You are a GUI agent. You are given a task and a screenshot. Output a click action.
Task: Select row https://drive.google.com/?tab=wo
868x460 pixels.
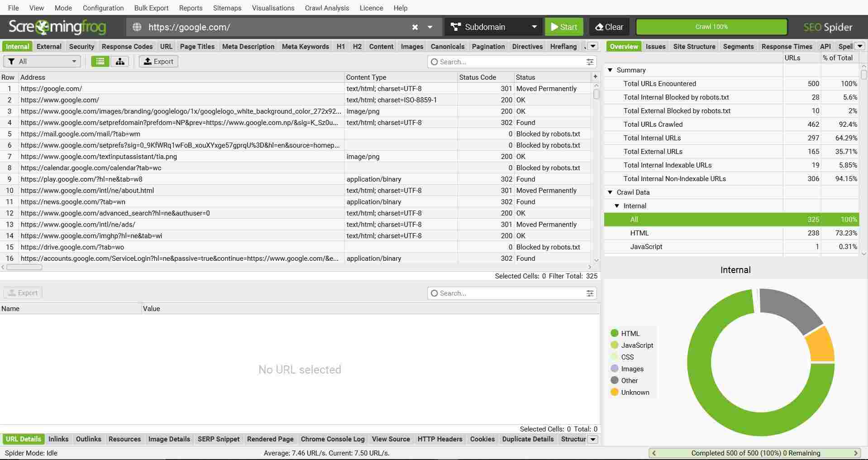296,247
